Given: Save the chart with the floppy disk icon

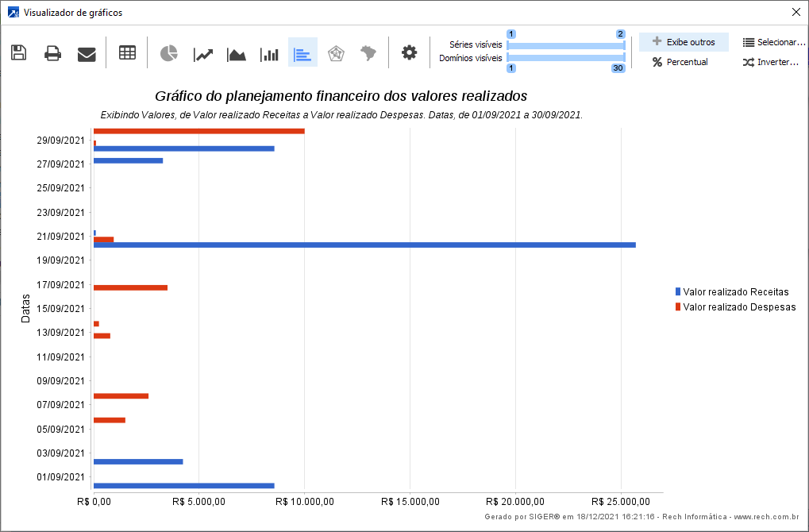Looking at the screenshot, I should (x=18, y=52).
